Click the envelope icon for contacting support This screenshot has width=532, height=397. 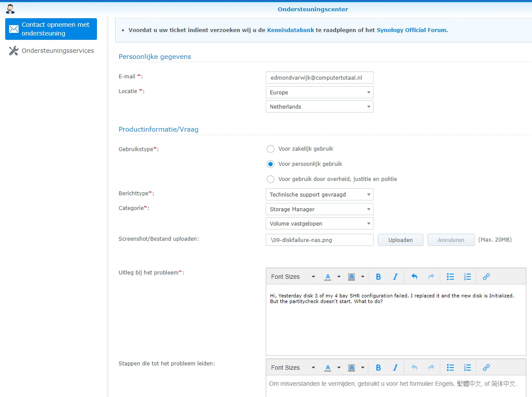pyautogui.click(x=14, y=29)
